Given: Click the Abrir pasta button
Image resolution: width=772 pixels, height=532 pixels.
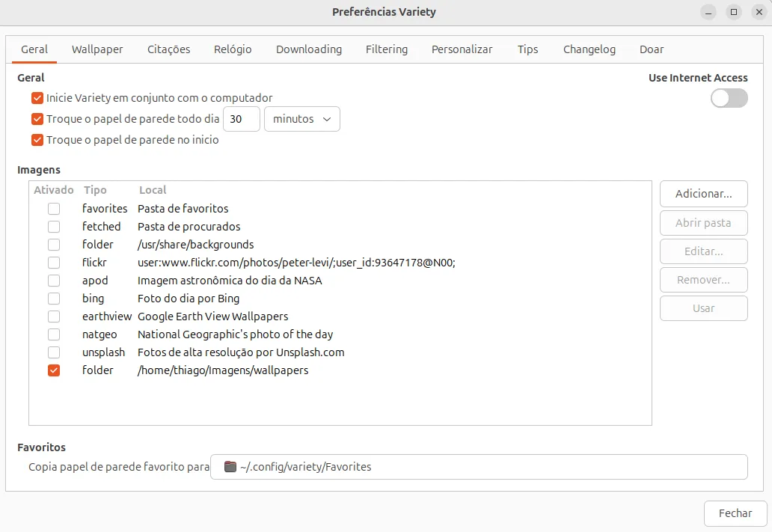Looking at the screenshot, I should 704,223.
